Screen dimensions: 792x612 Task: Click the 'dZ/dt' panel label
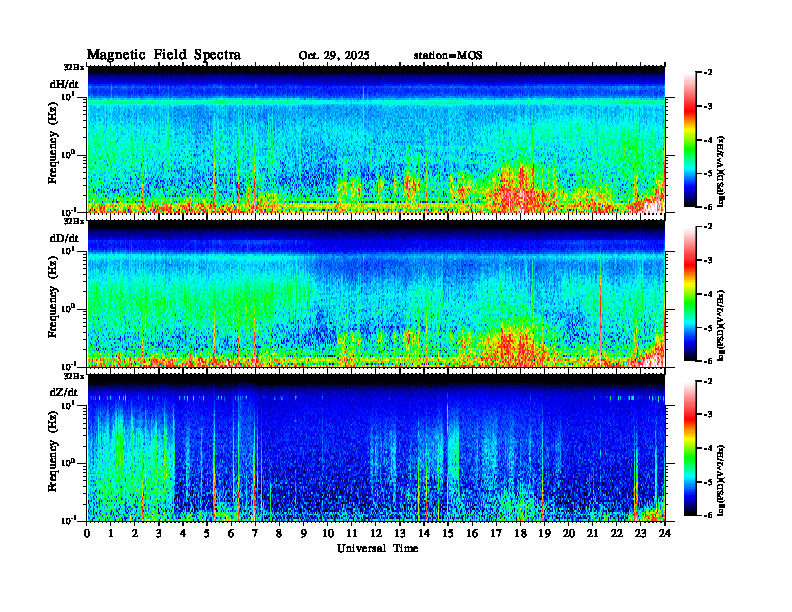pyautogui.click(x=64, y=392)
